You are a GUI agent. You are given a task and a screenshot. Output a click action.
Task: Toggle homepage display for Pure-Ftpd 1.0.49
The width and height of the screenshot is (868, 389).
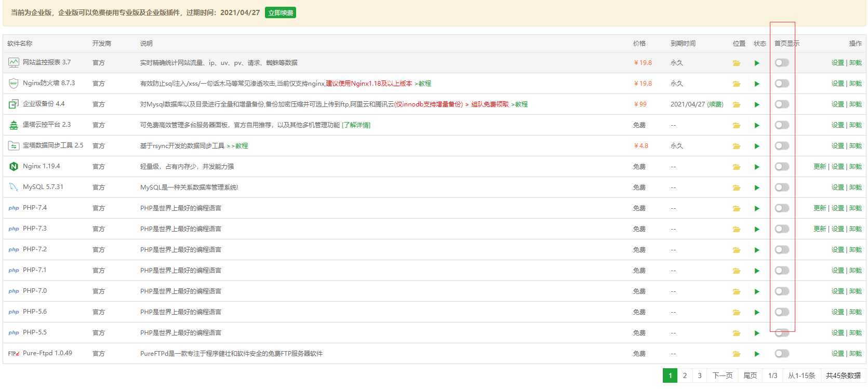pyautogui.click(x=782, y=354)
